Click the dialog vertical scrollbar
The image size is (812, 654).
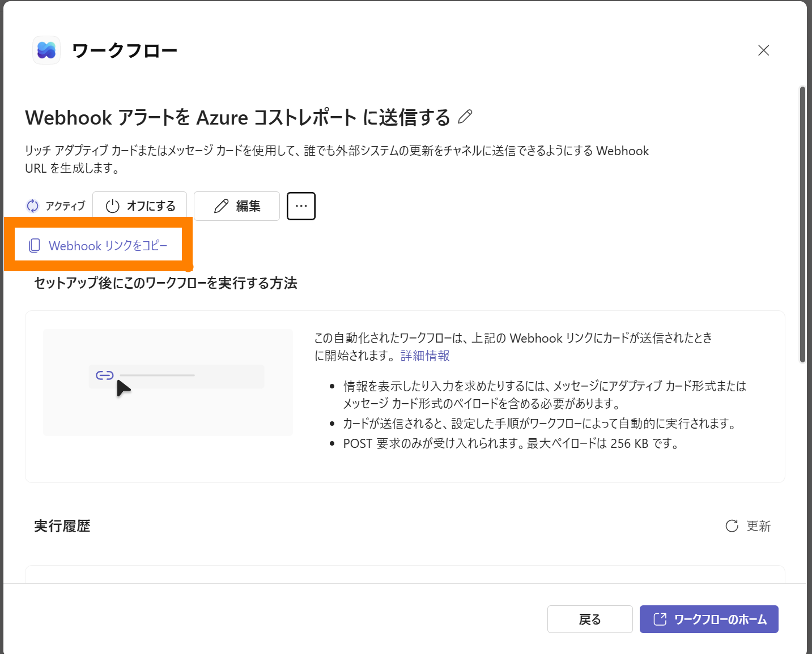click(x=802, y=224)
